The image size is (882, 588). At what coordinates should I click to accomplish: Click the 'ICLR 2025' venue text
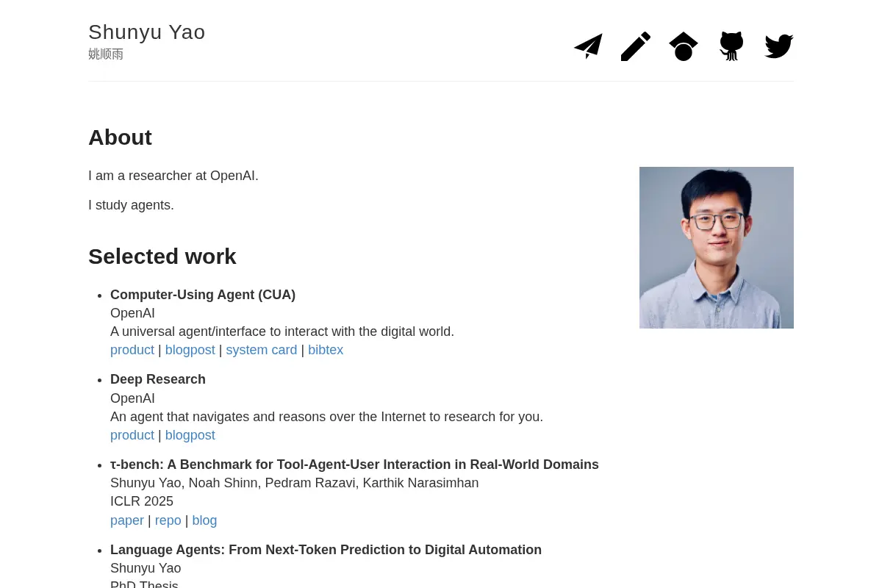click(142, 501)
